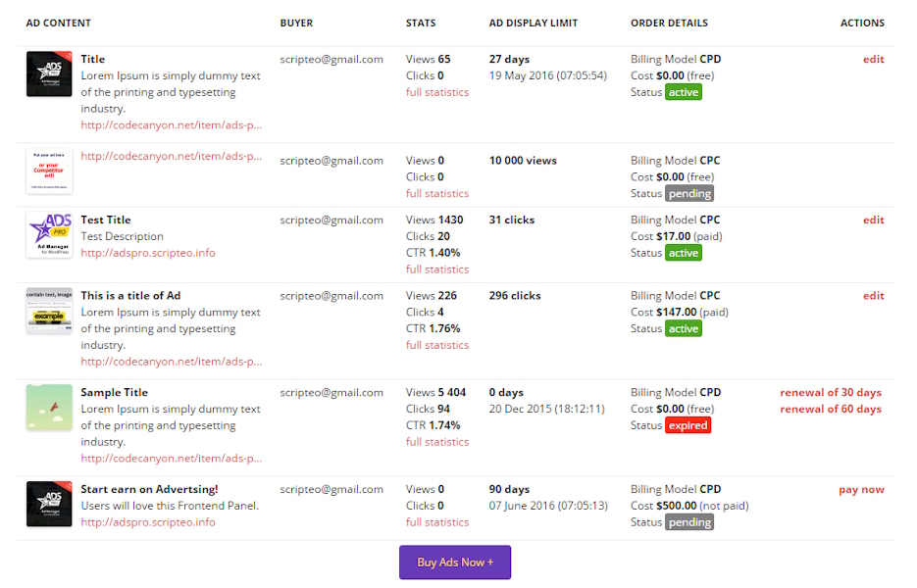Open the adspro.scripteo.info link under 'Test Title'
Image resolution: width=917 pixels, height=588 pixels.
147,253
